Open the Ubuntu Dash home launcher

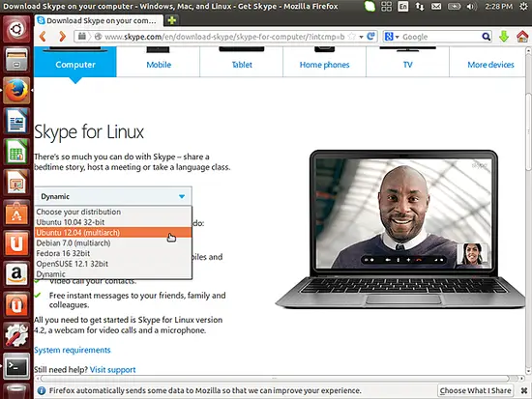tap(16, 29)
